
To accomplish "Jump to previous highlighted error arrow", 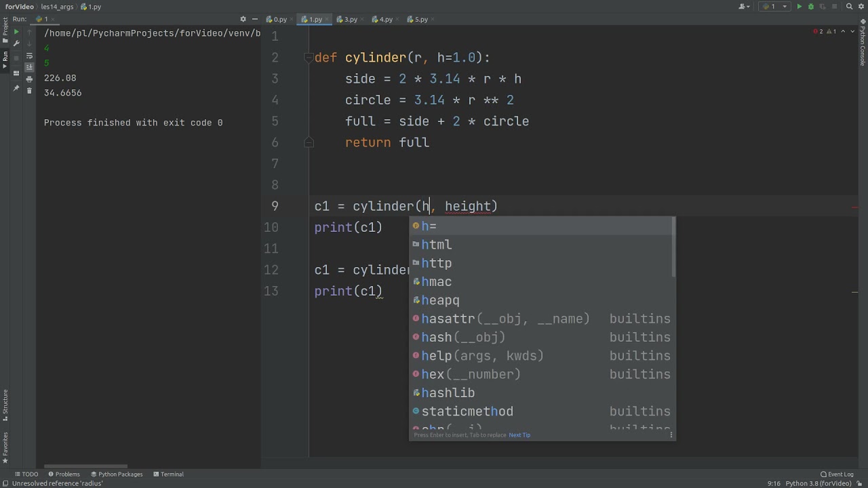I will (844, 31).
